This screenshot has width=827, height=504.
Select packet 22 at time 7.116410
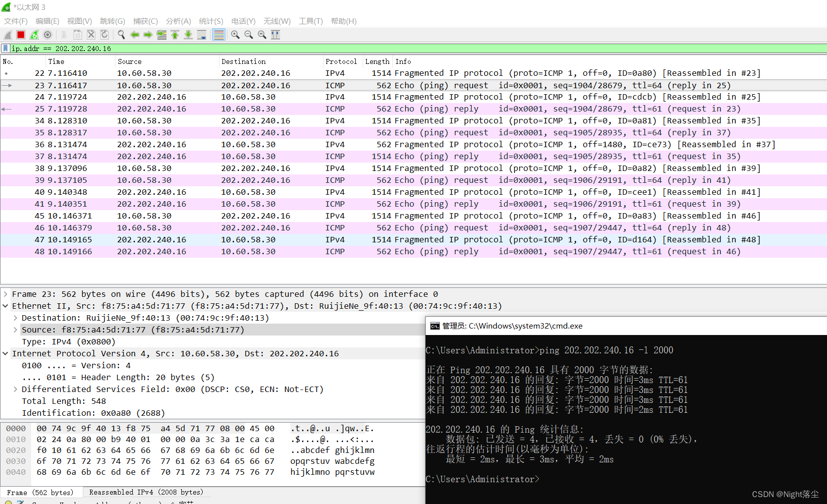(413, 73)
